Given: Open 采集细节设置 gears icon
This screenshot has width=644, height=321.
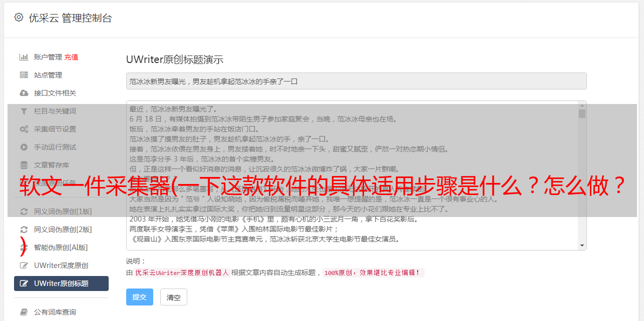Looking at the screenshot, I should pyautogui.click(x=24, y=129).
